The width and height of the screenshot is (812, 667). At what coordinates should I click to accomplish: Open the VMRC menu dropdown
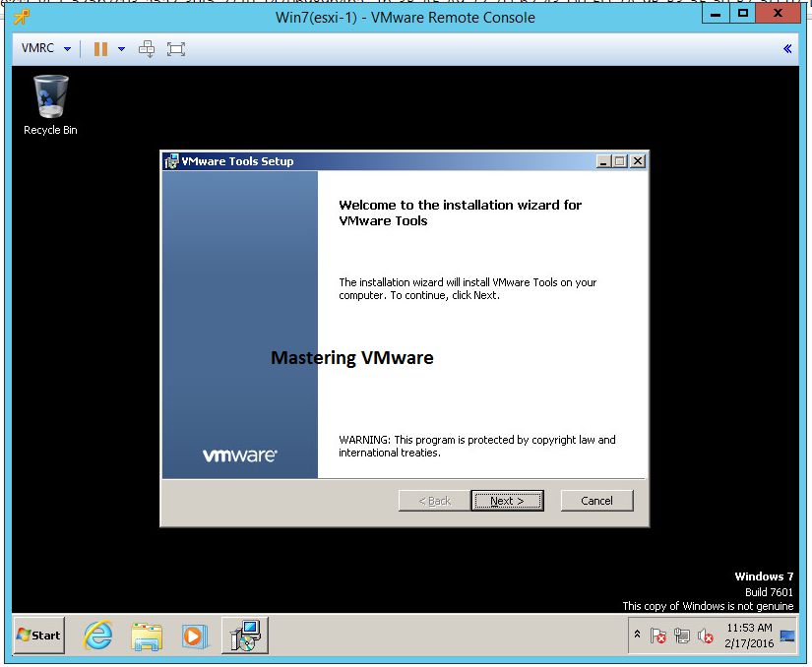coord(45,48)
